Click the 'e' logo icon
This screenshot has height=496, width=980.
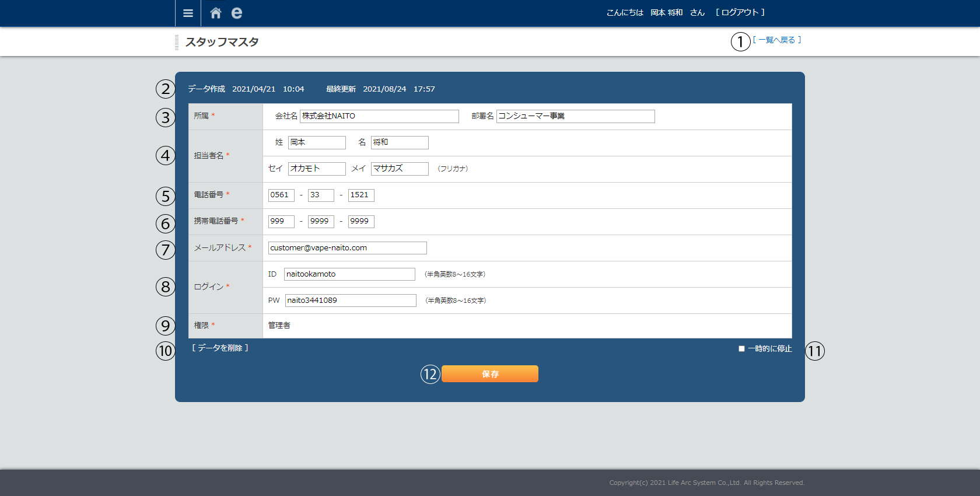[236, 13]
